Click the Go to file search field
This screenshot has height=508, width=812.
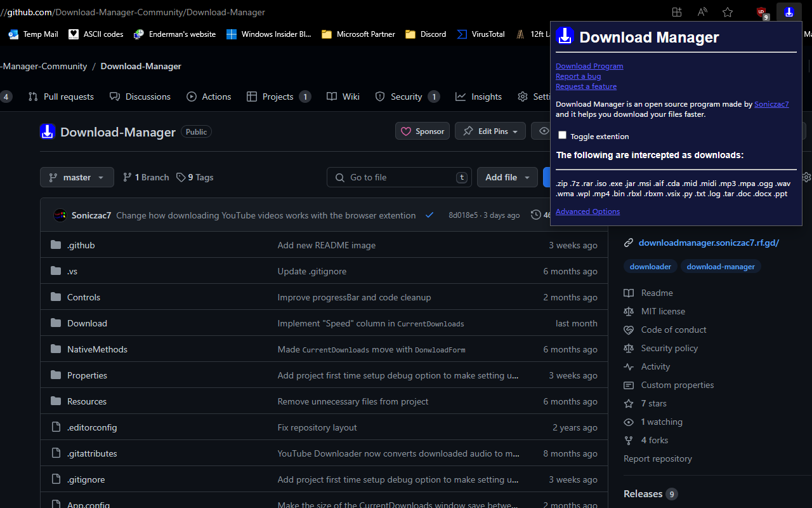click(x=399, y=177)
